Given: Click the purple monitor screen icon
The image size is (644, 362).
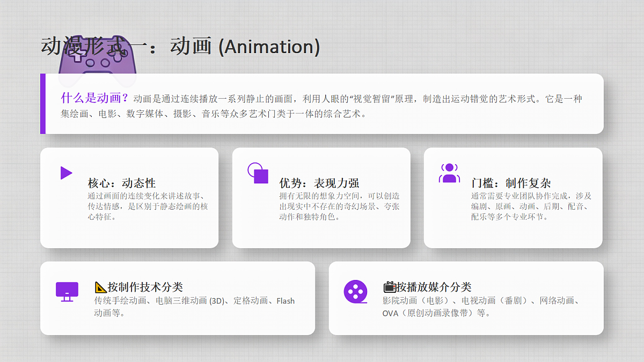Looking at the screenshot, I should [x=67, y=292].
